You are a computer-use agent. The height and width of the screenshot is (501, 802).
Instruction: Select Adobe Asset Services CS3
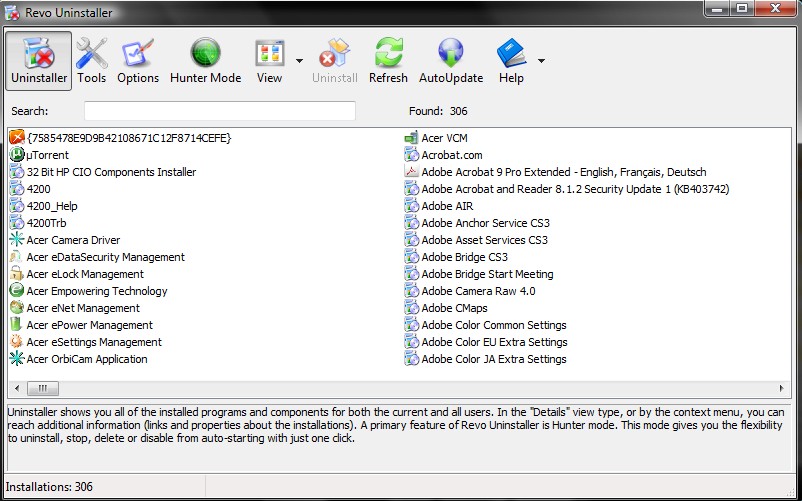pyautogui.click(x=476, y=239)
